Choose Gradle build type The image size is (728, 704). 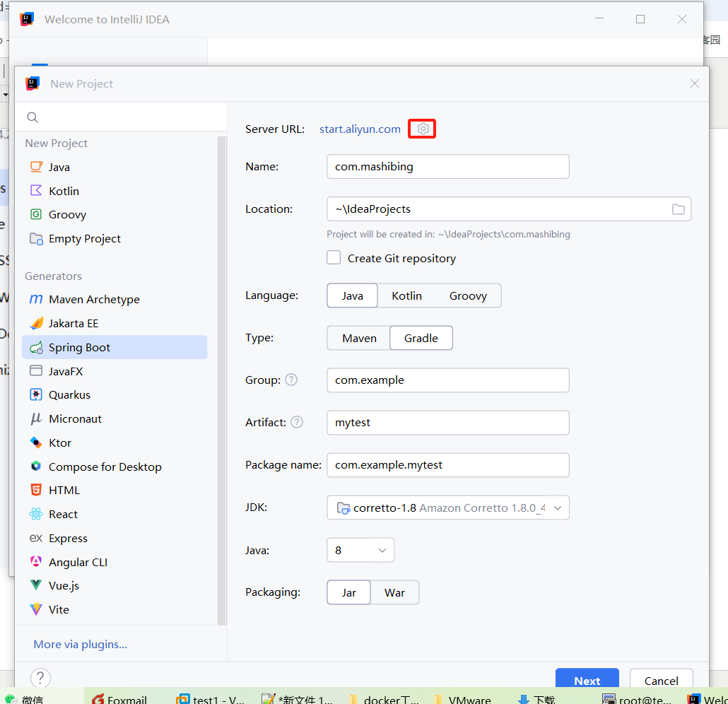tap(421, 338)
